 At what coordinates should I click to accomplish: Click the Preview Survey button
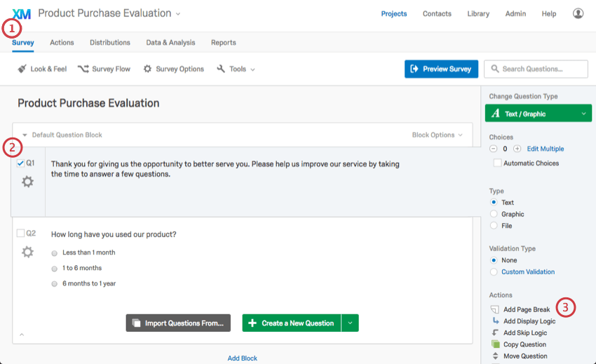[x=441, y=69]
